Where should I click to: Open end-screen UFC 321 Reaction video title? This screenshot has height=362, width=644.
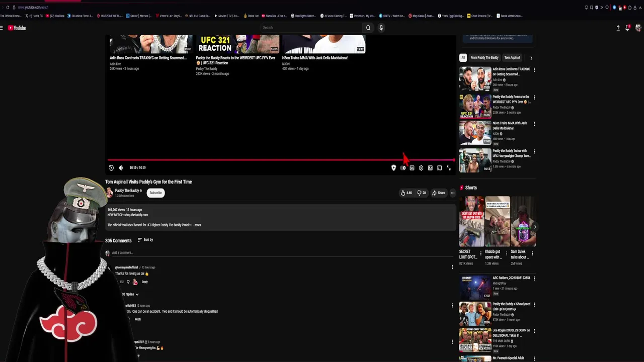(235, 60)
